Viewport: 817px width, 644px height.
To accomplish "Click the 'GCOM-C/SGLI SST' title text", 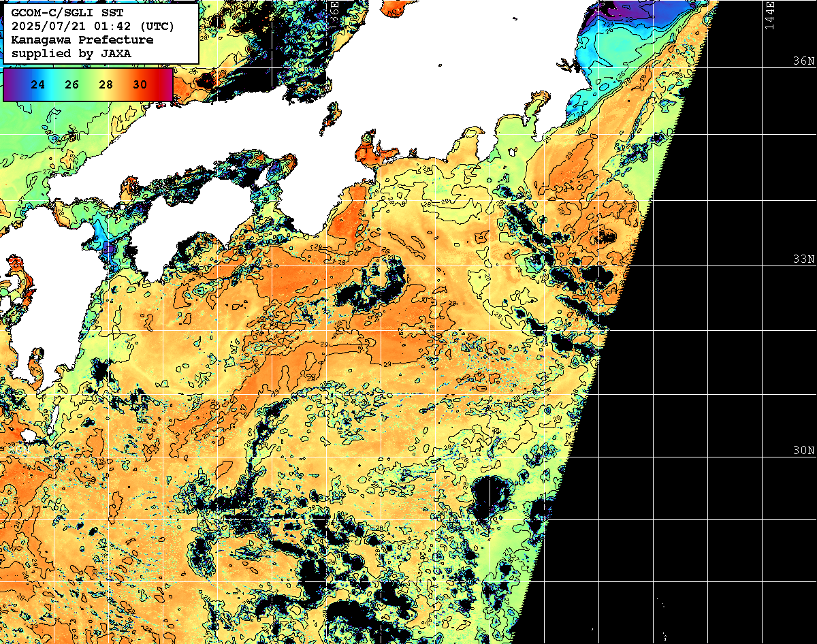I will tap(67, 13).
